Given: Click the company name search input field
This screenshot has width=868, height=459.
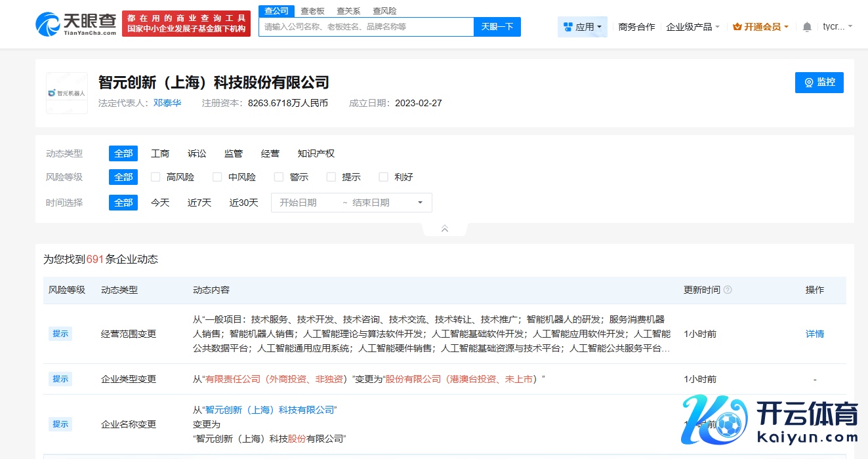Looking at the screenshot, I should [366, 27].
